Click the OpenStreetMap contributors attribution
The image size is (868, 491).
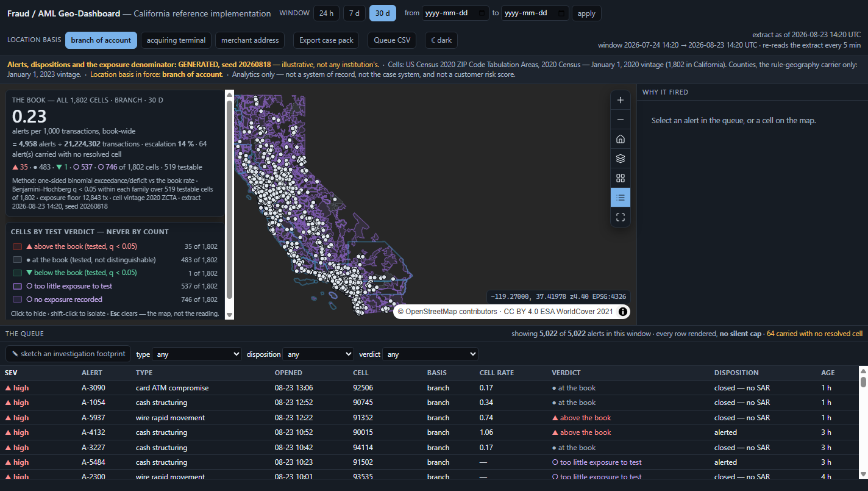447,312
